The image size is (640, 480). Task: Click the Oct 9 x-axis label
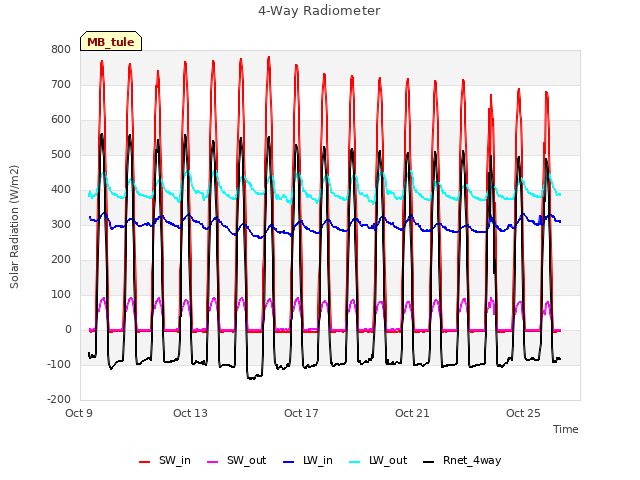[79, 413]
